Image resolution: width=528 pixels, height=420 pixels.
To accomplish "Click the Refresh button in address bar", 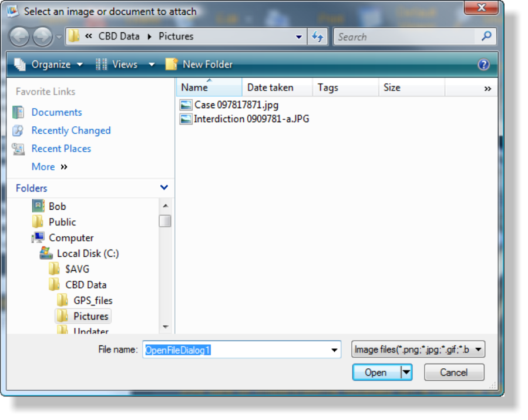I will click(318, 36).
